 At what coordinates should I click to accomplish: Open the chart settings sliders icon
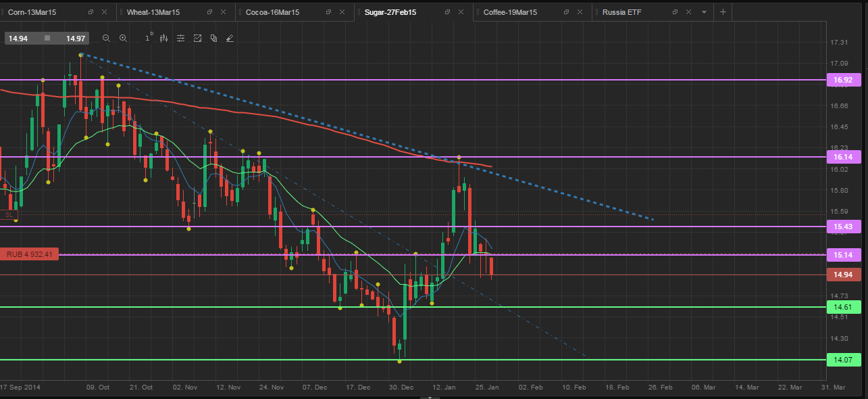coord(180,39)
